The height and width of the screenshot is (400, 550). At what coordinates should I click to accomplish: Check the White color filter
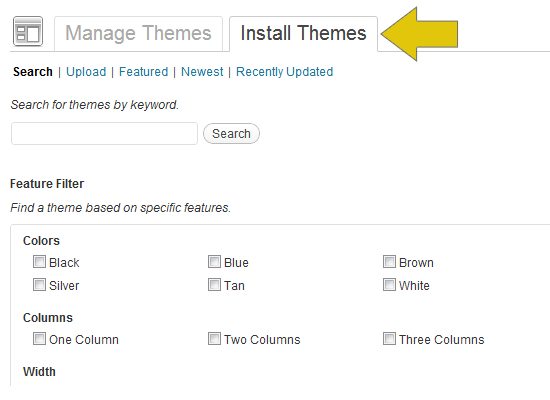pos(389,285)
